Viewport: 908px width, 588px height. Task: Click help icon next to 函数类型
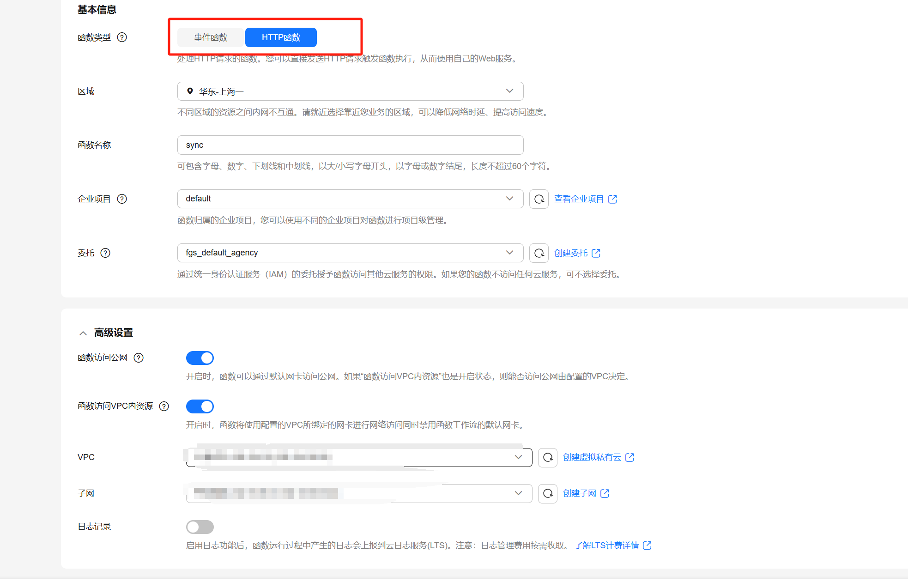click(x=122, y=37)
